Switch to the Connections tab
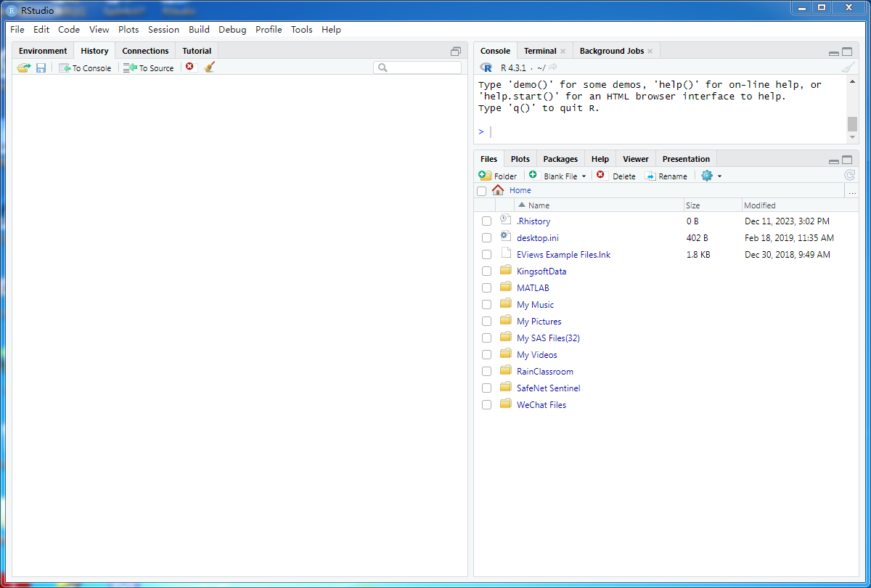Viewport: 871px width, 588px height. coord(145,51)
